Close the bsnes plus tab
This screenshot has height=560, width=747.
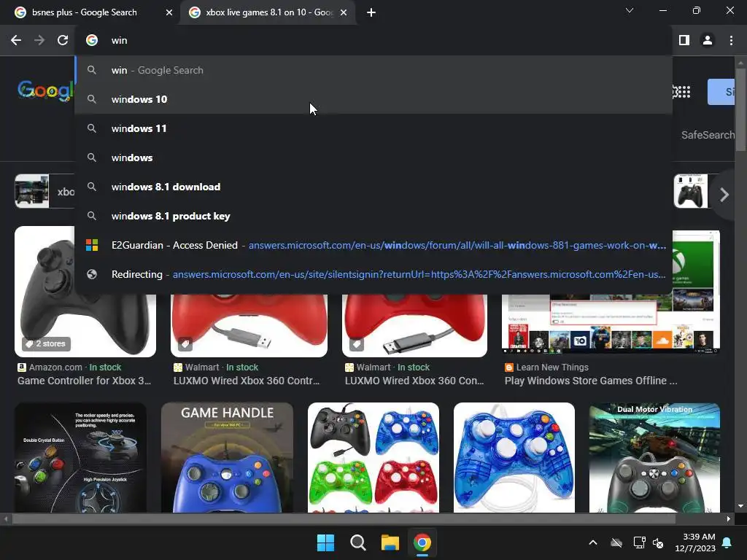point(169,13)
